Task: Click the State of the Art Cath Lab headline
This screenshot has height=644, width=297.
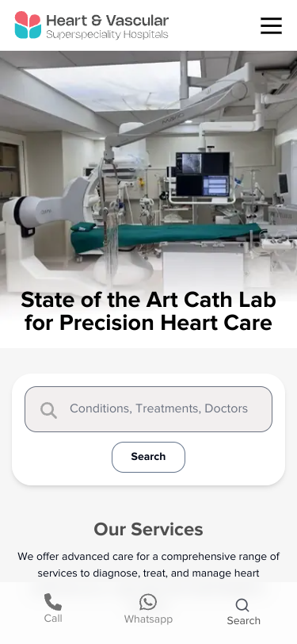Action: click(149, 312)
